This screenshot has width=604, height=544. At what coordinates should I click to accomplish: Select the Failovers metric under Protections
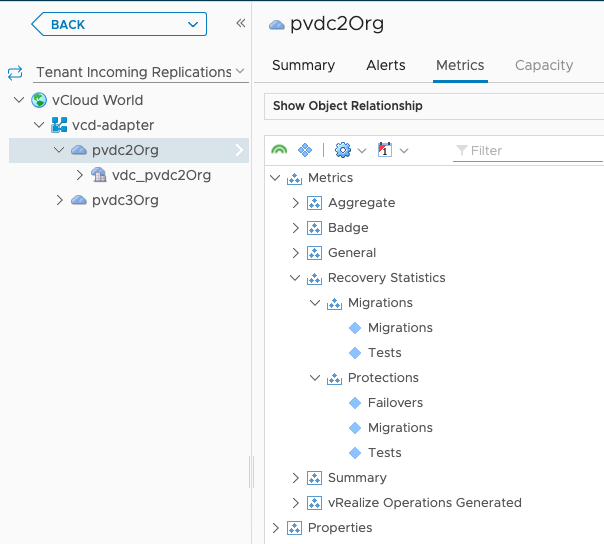pyautogui.click(x=395, y=403)
